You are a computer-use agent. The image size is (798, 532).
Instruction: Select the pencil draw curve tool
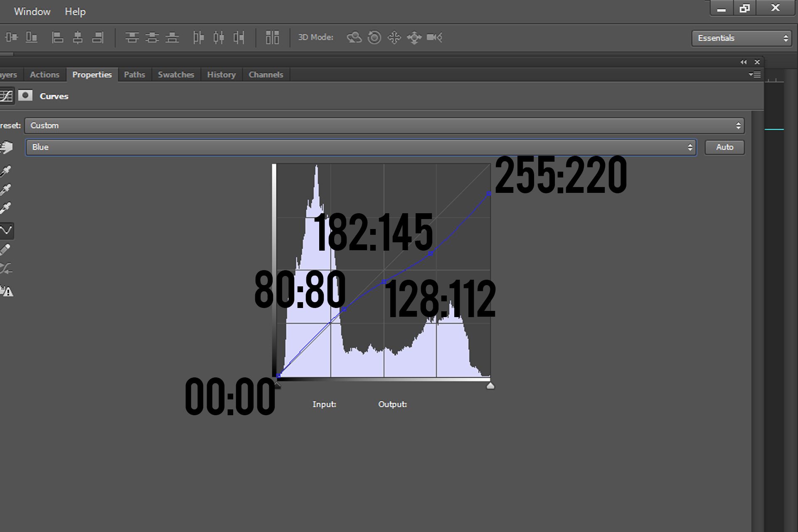coord(5,249)
